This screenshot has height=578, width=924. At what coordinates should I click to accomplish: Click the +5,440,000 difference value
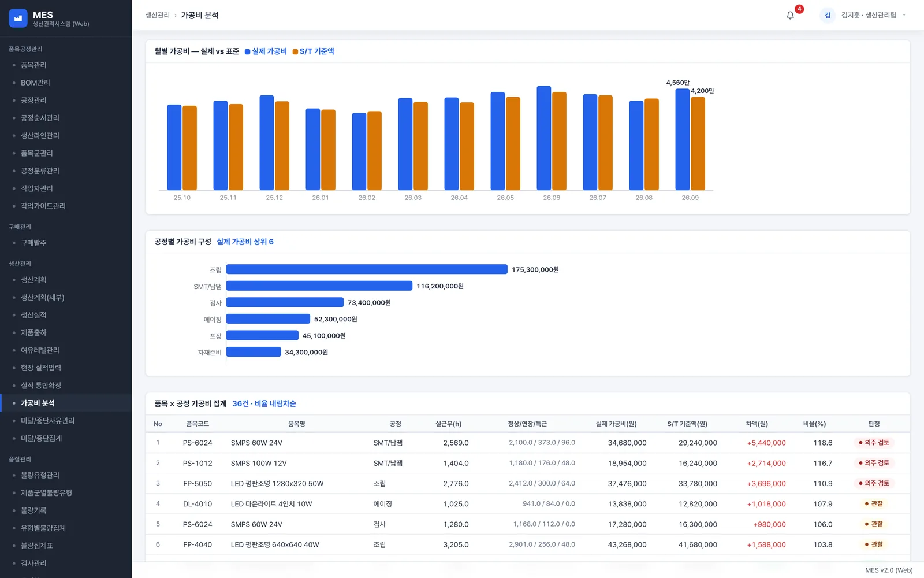[x=766, y=443]
